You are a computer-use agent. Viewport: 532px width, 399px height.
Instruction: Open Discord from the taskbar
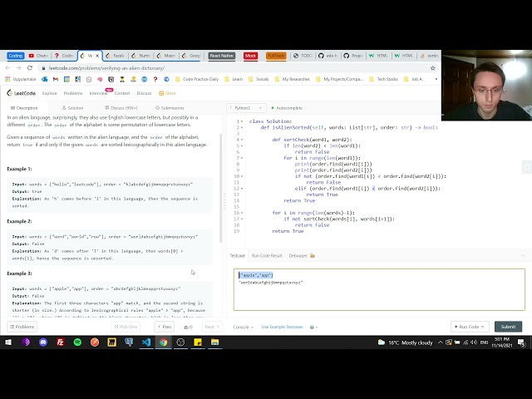tap(43, 342)
